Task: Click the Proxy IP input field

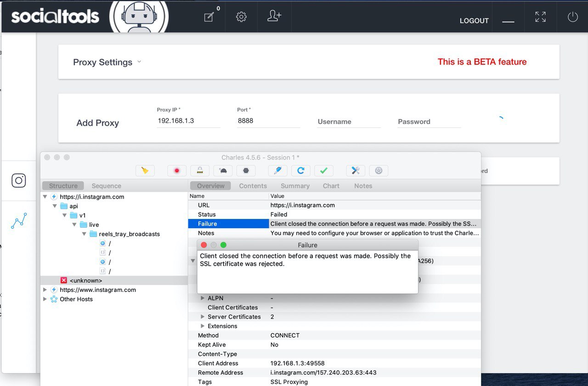Action: pos(189,121)
